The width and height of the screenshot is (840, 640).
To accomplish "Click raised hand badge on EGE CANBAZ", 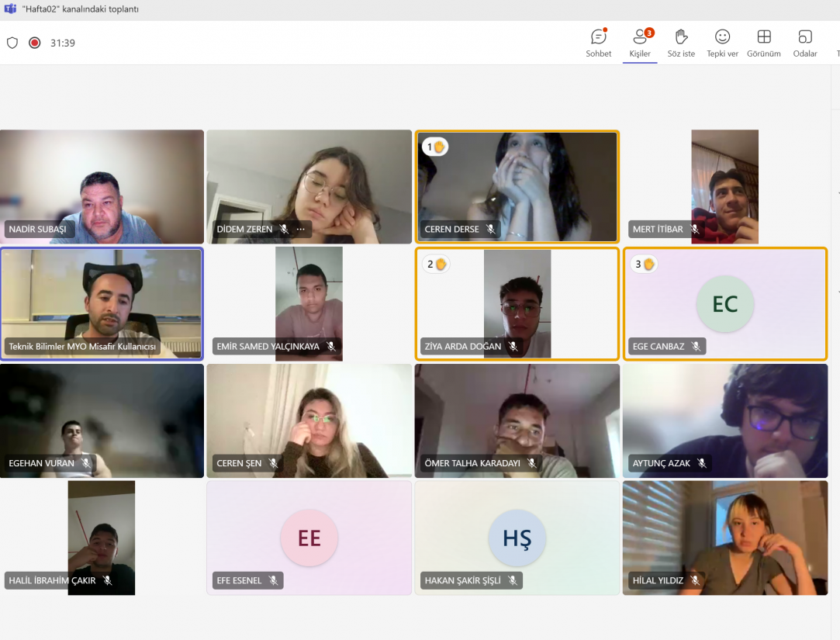I will pyautogui.click(x=644, y=265).
